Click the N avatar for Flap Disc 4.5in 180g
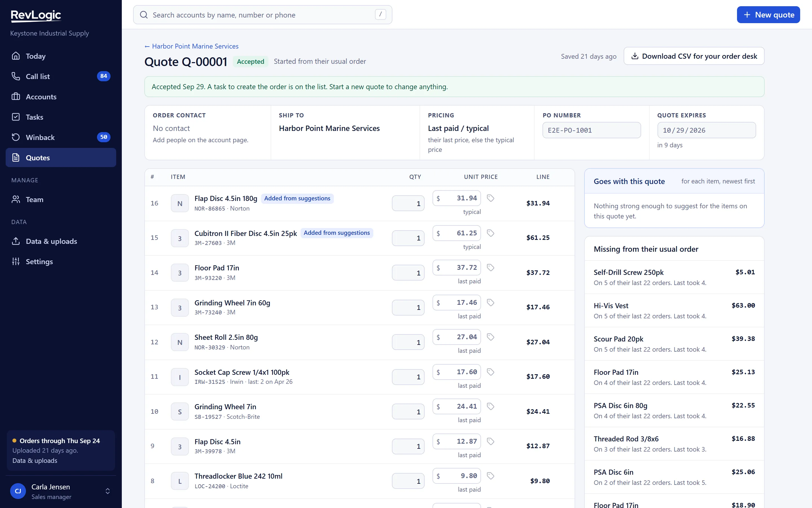812x508 pixels. 180,203
